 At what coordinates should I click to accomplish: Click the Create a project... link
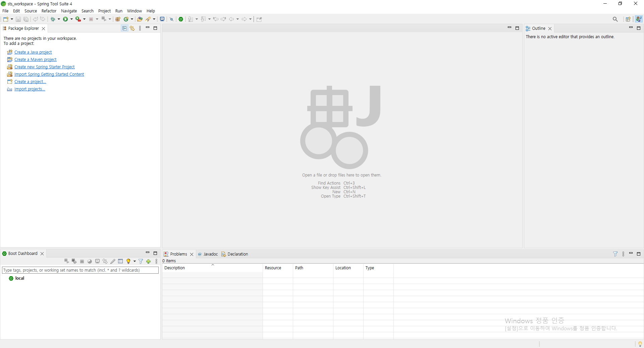(30, 82)
